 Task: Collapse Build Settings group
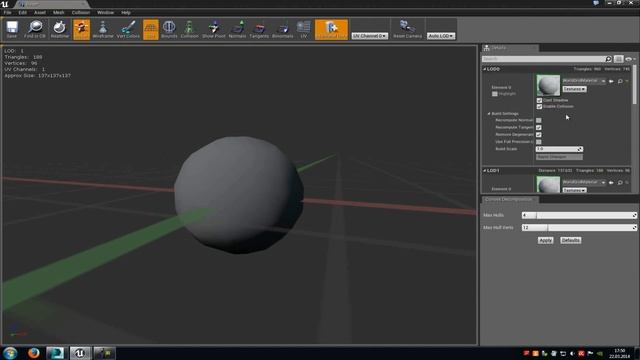(489, 113)
